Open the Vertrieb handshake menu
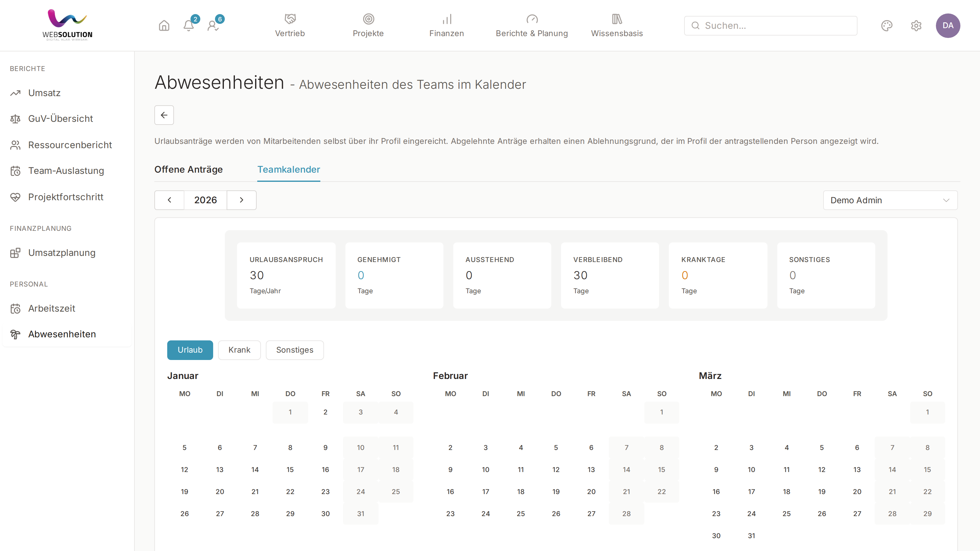The width and height of the screenshot is (980, 551). [x=290, y=25]
